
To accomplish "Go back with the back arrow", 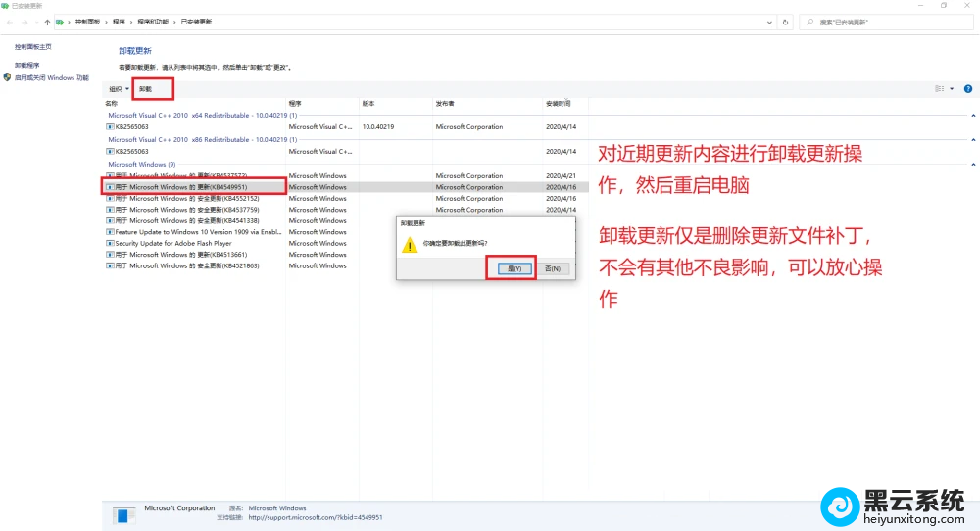I will coord(10,22).
